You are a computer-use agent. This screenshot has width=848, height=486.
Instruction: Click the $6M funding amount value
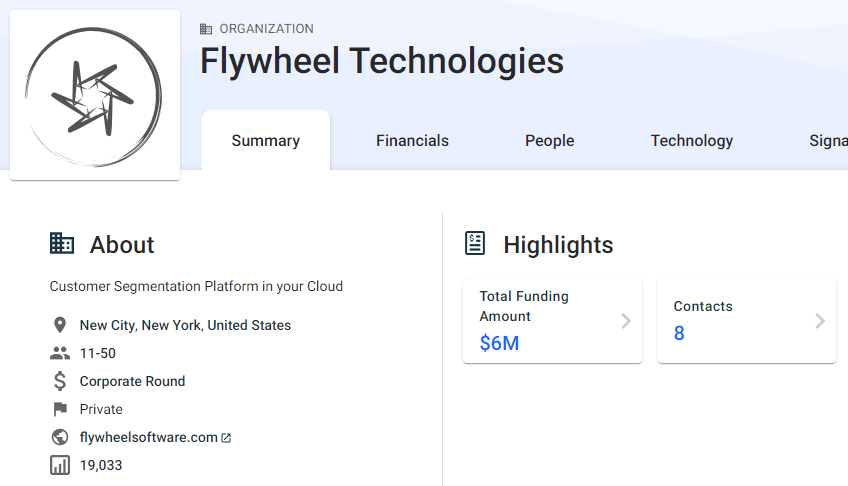pos(499,344)
